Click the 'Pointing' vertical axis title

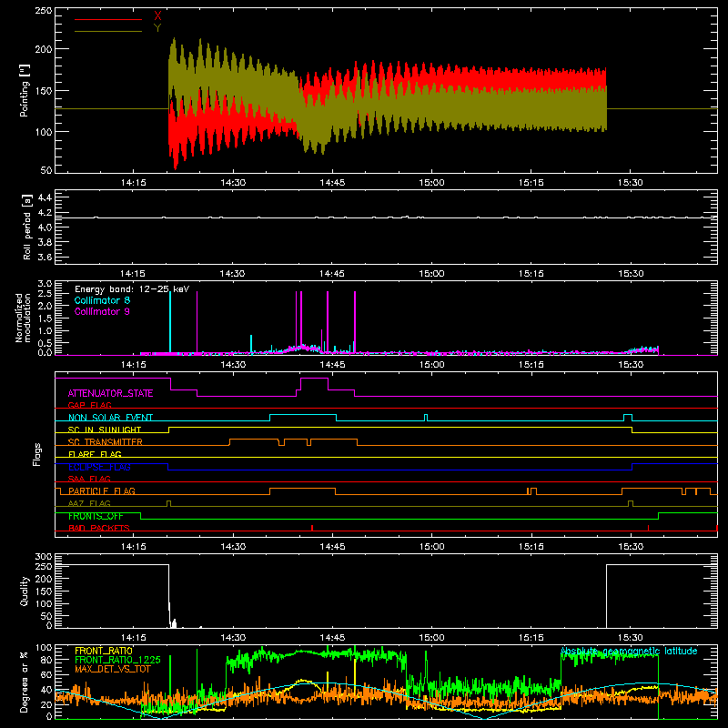click(25, 90)
